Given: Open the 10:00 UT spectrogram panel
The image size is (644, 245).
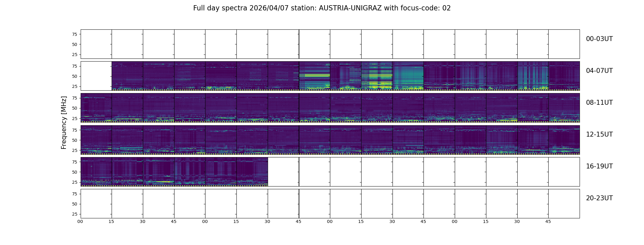Looking at the screenshot, I should click(x=346, y=108).
